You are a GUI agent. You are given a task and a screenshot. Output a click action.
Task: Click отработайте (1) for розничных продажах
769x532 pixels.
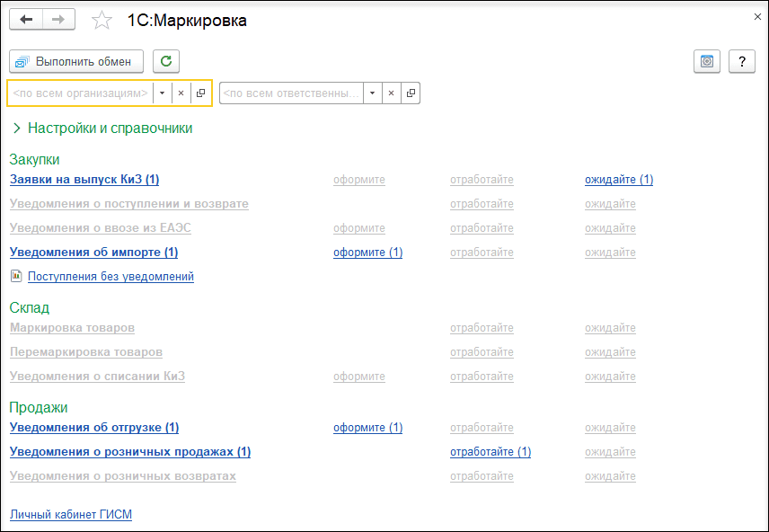pos(490,452)
